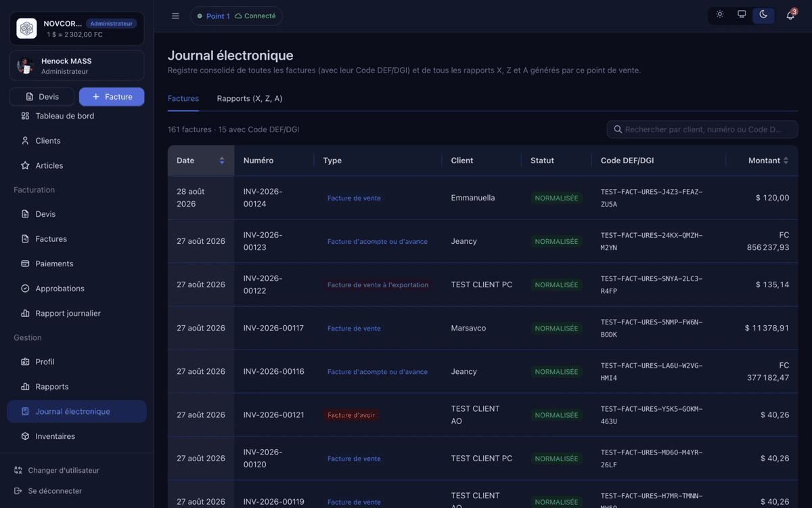Image resolution: width=812 pixels, height=508 pixels.
Task: Focus the search field for client or number
Action: point(702,129)
